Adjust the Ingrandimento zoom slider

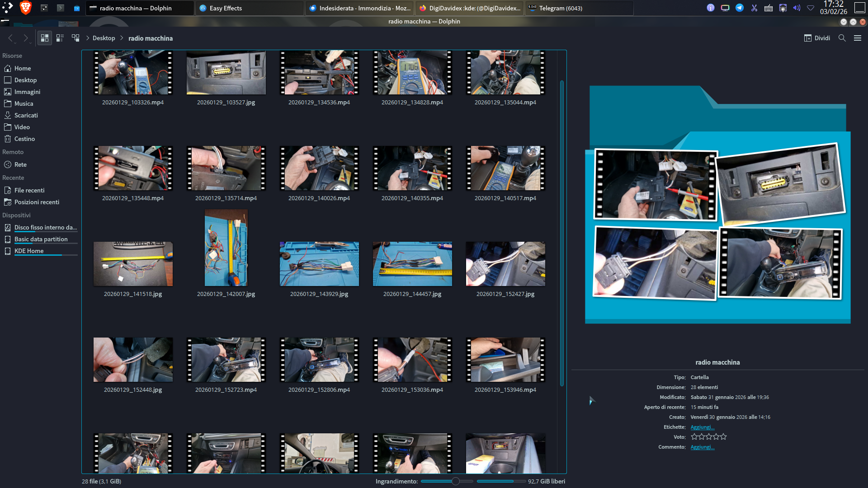point(456,481)
